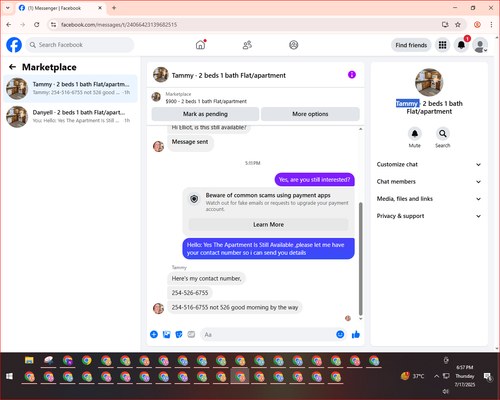
Task: Mute the chat with the bell icon
Action: pos(415,134)
